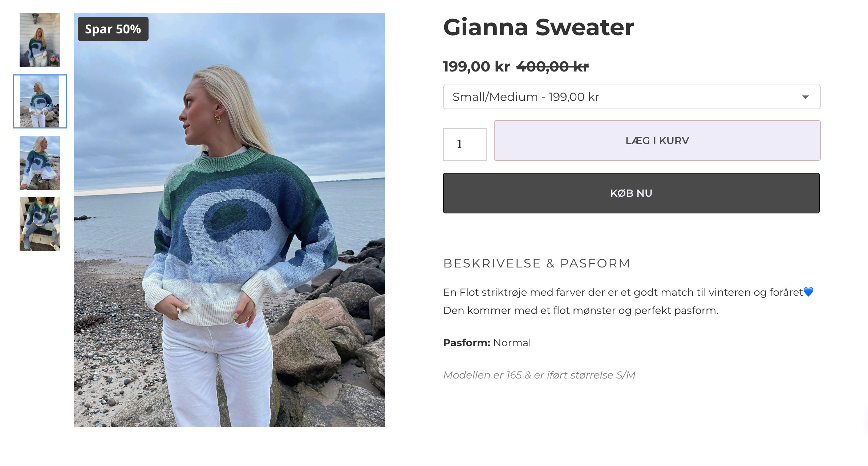This screenshot has width=868, height=466.
Task: Click the Gianna Sweater title
Action: coord(539,27)
